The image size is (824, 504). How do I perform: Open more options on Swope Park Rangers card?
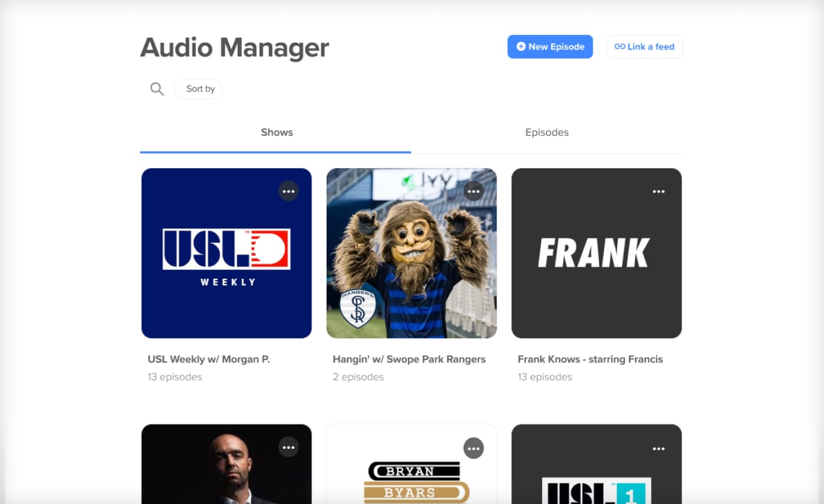coord(474,191)
